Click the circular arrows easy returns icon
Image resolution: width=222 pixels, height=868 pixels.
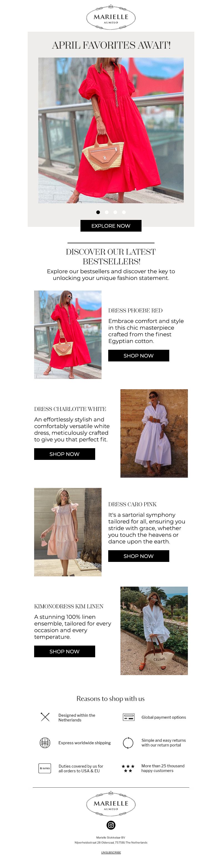[x=128, y=743]
